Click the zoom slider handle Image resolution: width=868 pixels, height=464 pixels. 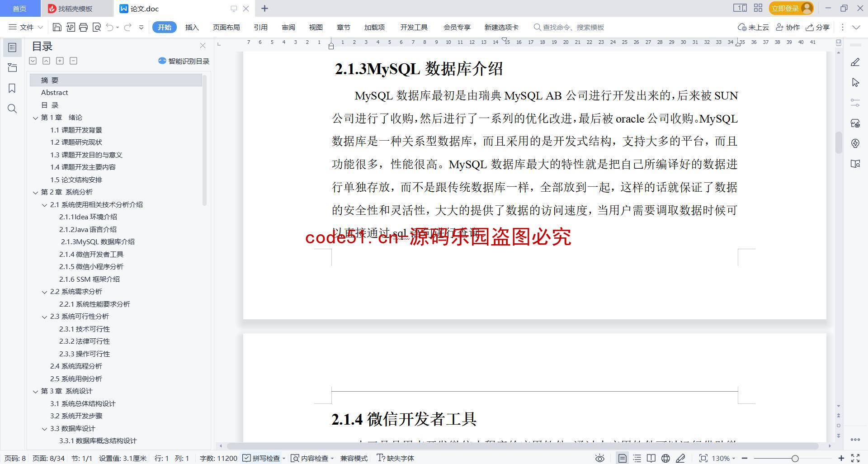795,458
